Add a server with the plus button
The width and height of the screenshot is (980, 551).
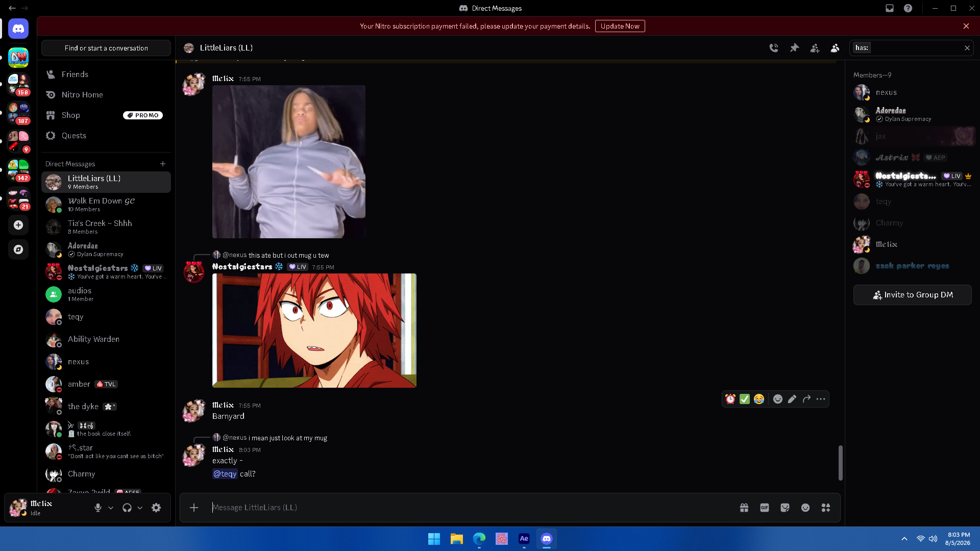18,225
